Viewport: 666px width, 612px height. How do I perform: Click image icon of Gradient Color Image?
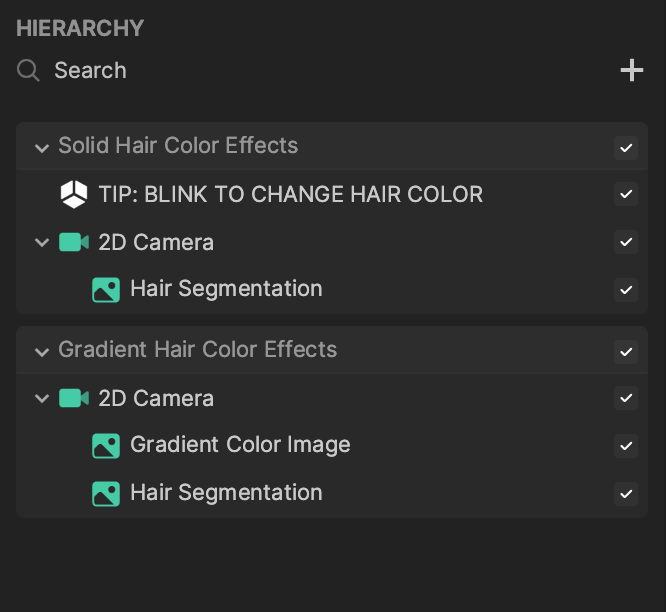tap(106, 445)
